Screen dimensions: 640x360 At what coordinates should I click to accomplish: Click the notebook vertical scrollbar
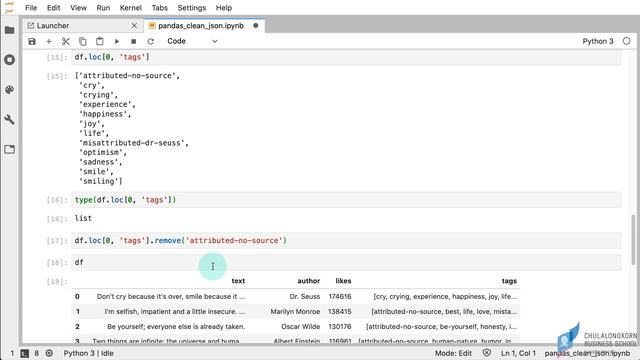pyautogui.click(x=633, y=241)
